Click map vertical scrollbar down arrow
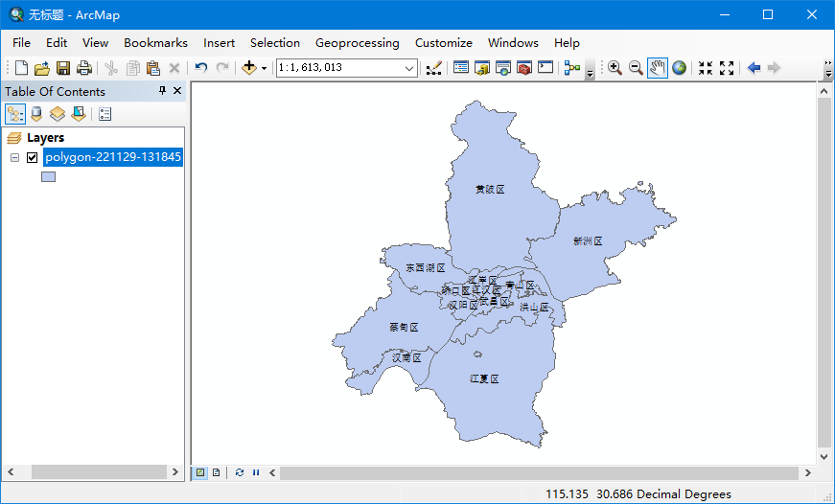835x504 pixels. click(823, 457)
